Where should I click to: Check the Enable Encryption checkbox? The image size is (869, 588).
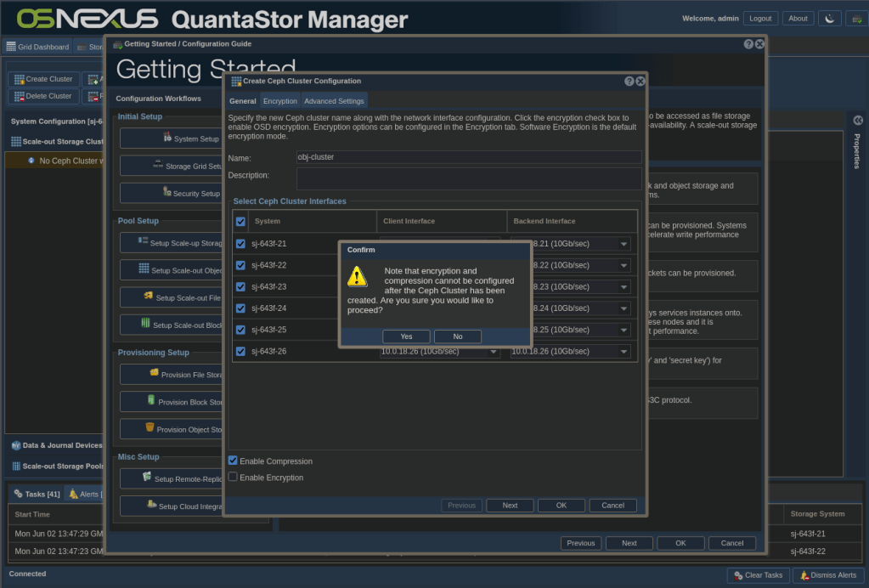[x=233, y=478]
